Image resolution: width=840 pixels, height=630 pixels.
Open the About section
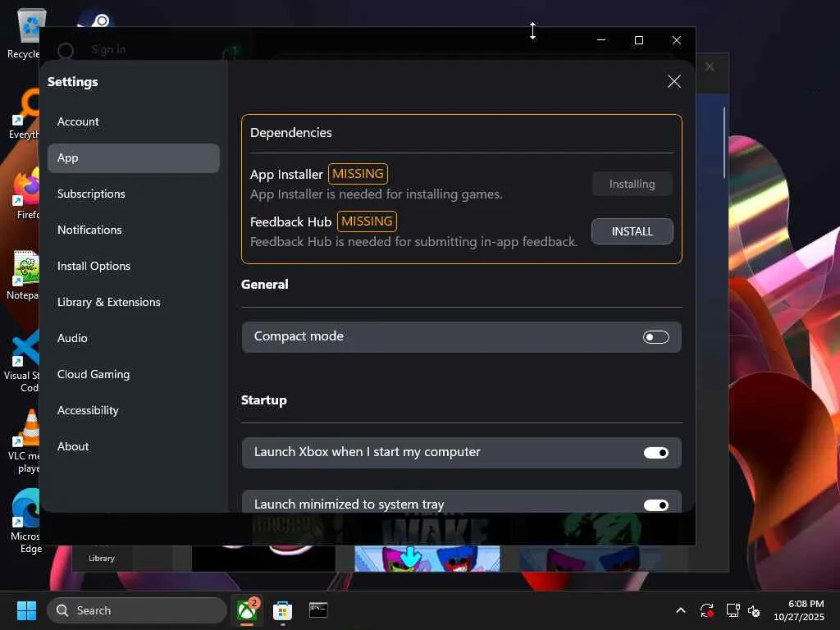click(x=73, y=446)
